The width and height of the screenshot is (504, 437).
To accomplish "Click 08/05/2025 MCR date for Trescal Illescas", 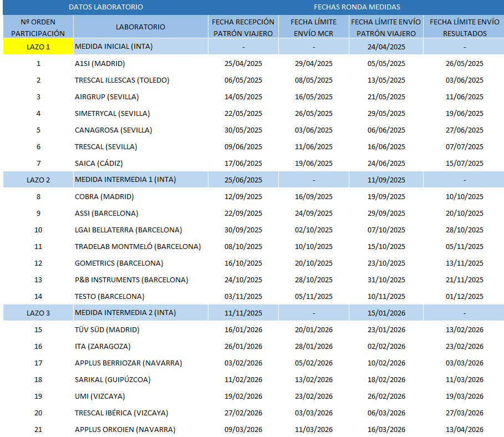I will (x=314, y=80).
